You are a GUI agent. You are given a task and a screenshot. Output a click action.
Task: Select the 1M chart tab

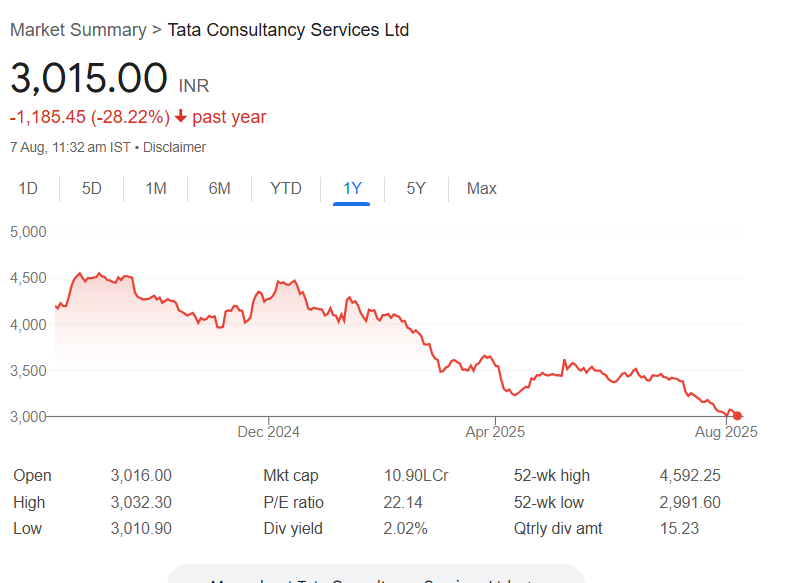point(156,188)
